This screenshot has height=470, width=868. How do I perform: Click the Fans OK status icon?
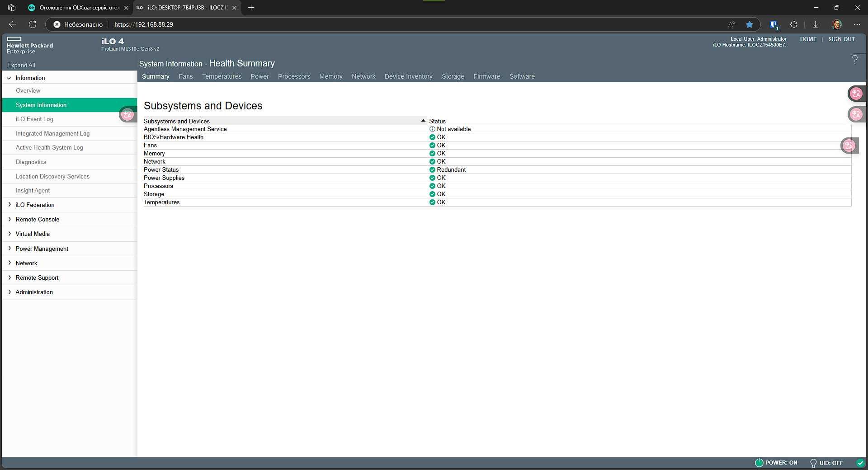[x=432, y=146]
